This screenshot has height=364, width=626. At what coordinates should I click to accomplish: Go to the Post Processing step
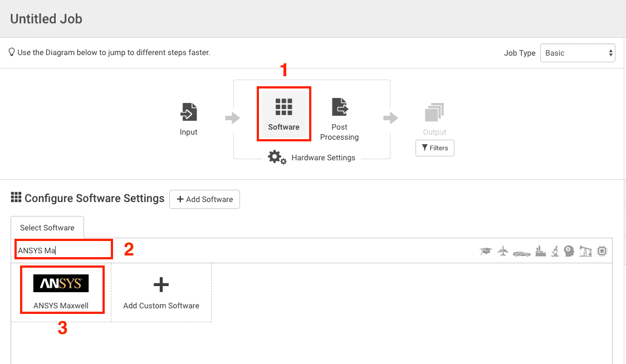click(339, 119)
